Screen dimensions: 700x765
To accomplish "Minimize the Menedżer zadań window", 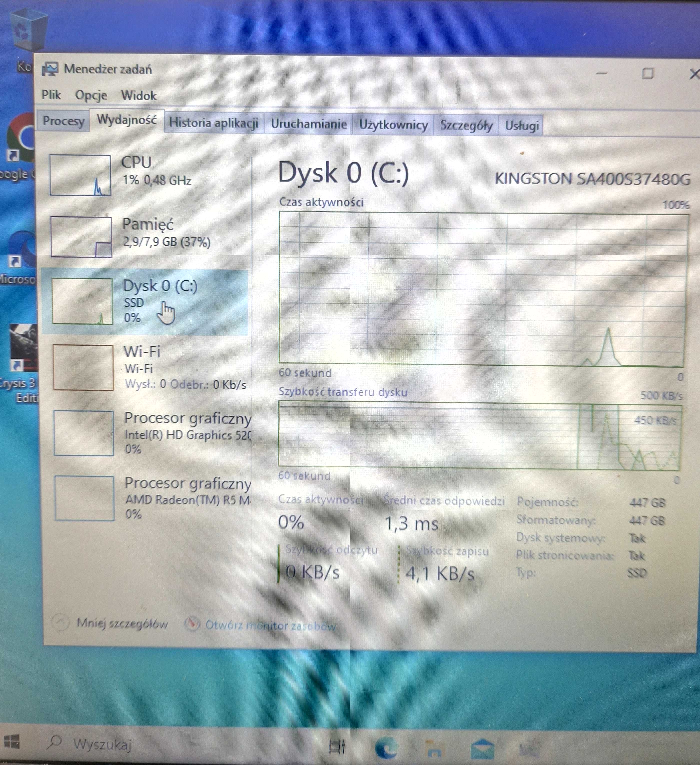I will point(602,73).
